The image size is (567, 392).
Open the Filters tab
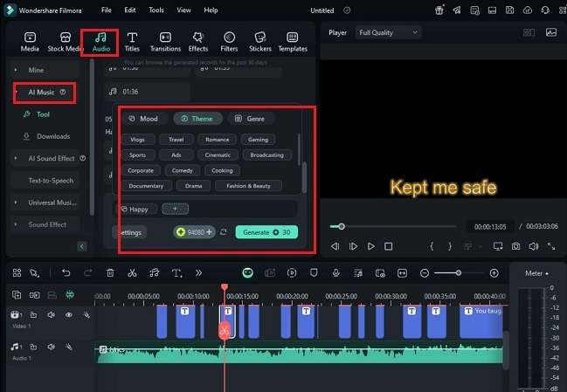(x=229, y=42)
